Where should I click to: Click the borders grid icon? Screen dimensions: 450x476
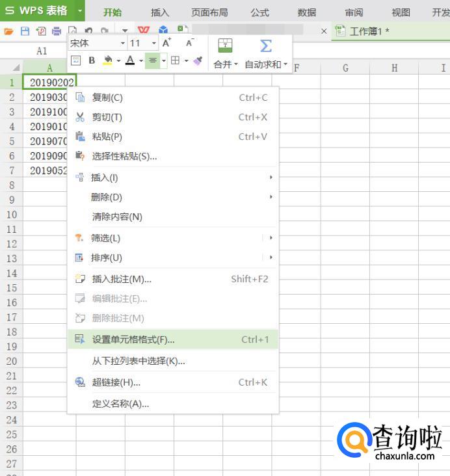[175, 60]
